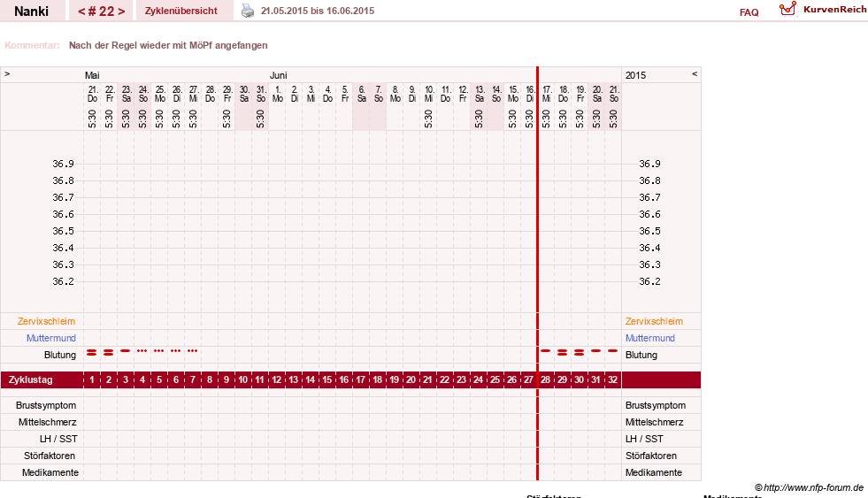868x498 pixels.
Task: Go to previous cycle with left arrow
Action: pyautogui.click(x=81, y=11)
